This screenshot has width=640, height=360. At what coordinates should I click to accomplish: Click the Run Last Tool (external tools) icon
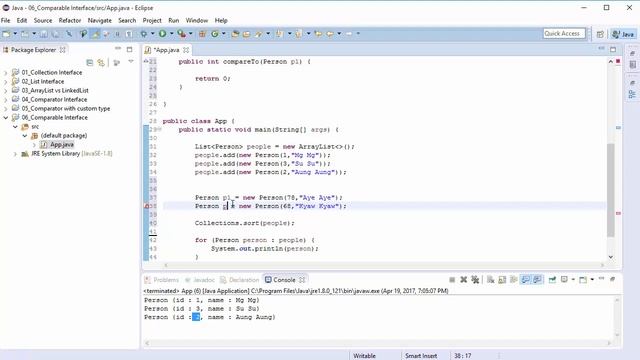(x=182, y=34)
